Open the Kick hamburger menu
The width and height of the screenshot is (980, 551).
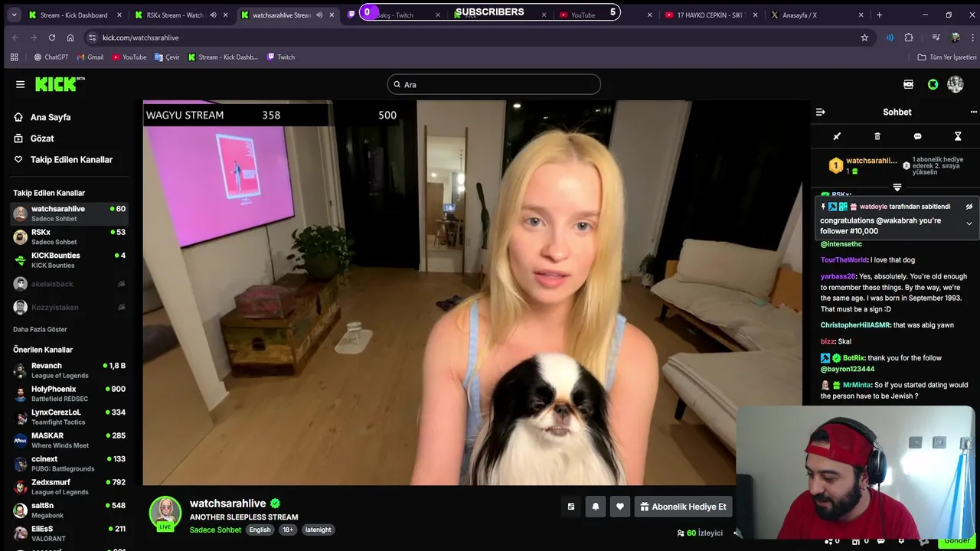(x=20, y=84)
